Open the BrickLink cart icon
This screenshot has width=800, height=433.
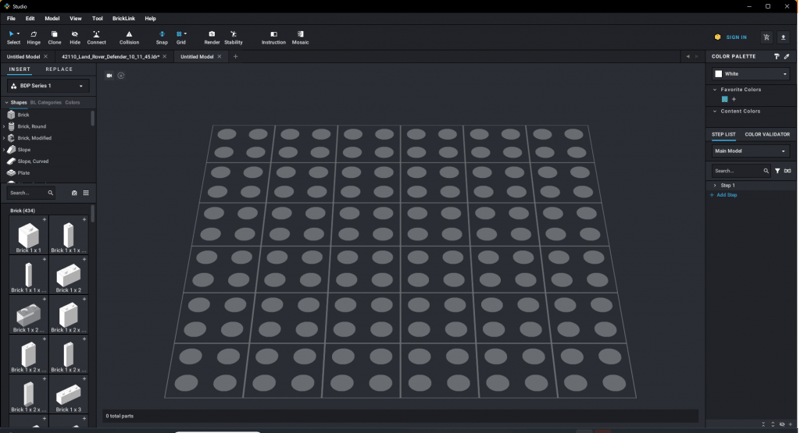pyautogui.click(x=766, y=37)
